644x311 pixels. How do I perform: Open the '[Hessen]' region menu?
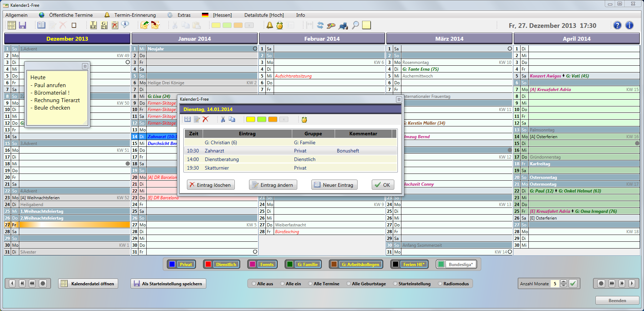222,15
